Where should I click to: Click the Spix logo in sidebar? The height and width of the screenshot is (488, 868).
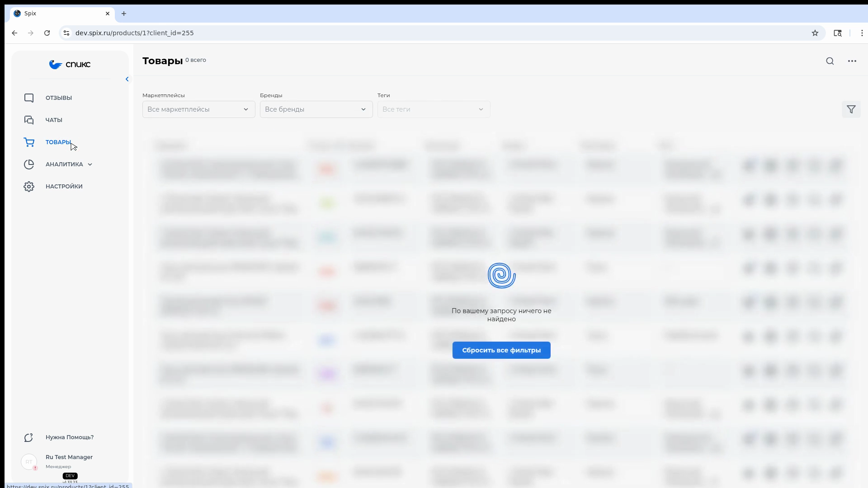point(70,65)
